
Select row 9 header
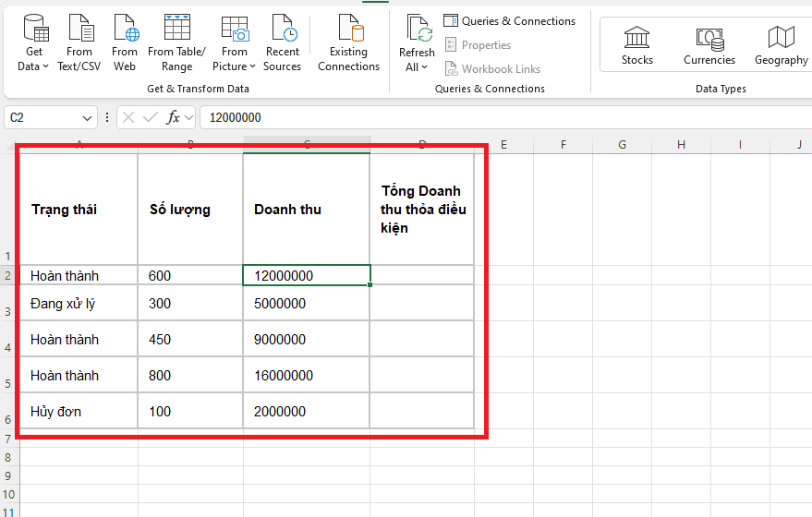pos(7,475)
